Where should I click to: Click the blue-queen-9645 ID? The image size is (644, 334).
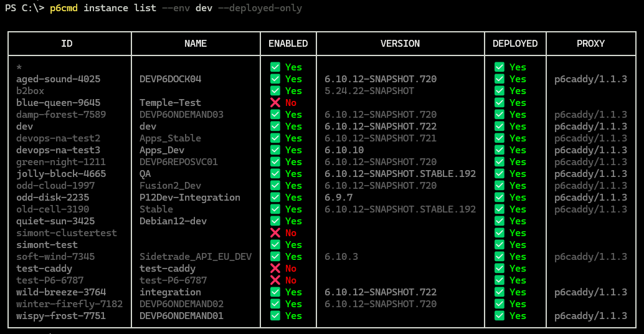click(x=59, y=103)
